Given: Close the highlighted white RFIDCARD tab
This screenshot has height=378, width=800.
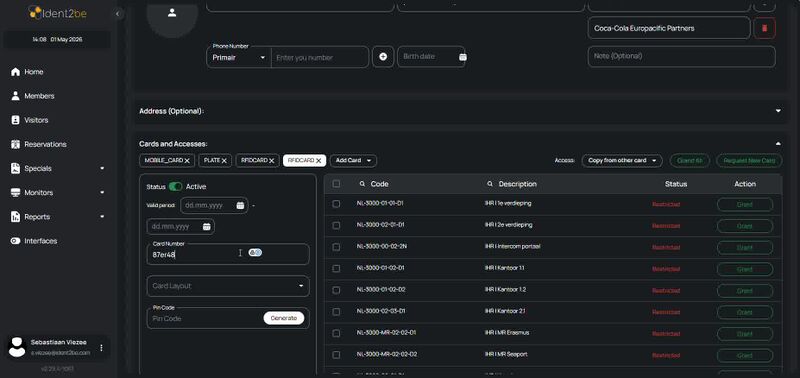Looking at the screenshot, I should [318, 161].
